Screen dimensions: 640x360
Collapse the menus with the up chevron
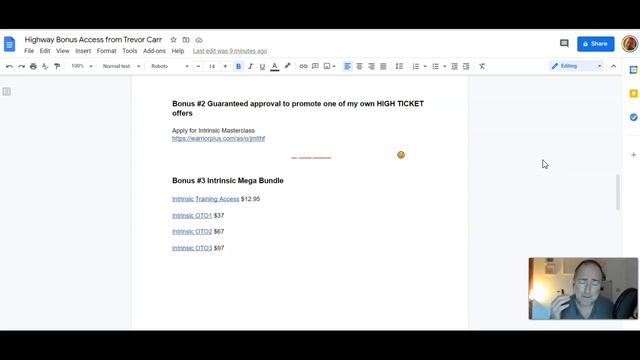613,66
